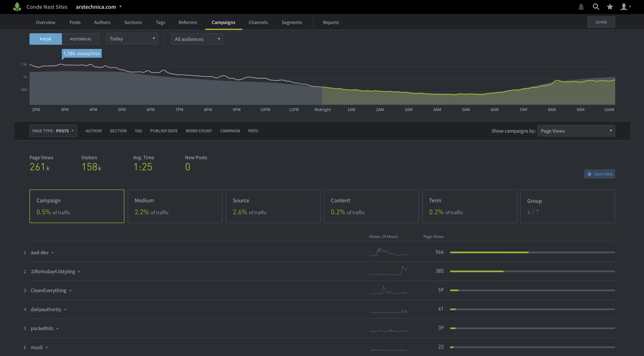Expand the muzli campaign row
Viewport: 644px width, 356px height.
47,347
